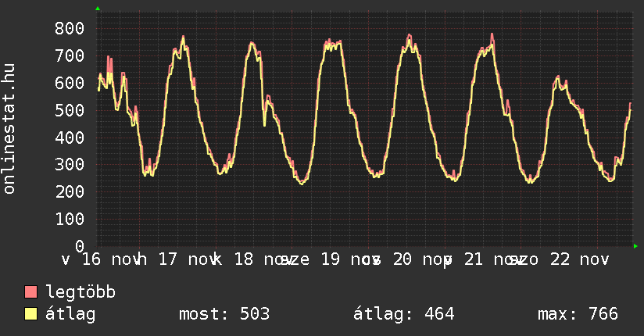Click the yellow átlag legend color swatch
This screenshot has width=644, height=336.
tap(31, 315)
